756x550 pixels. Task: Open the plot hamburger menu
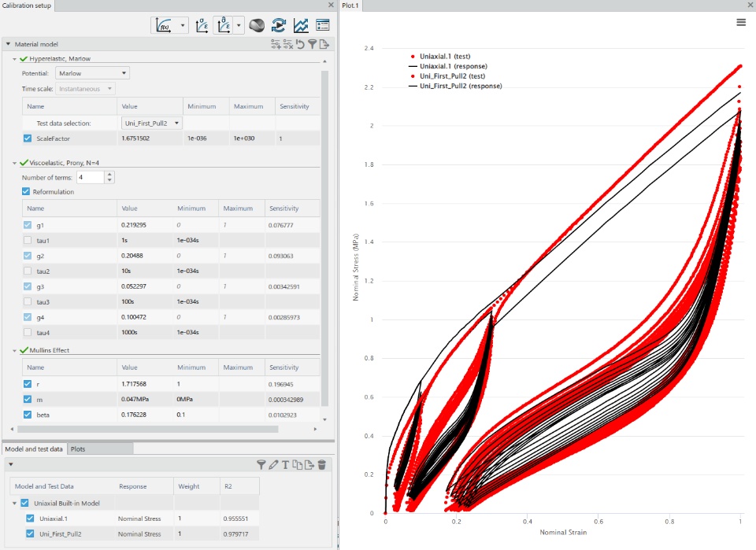point(741,22)
